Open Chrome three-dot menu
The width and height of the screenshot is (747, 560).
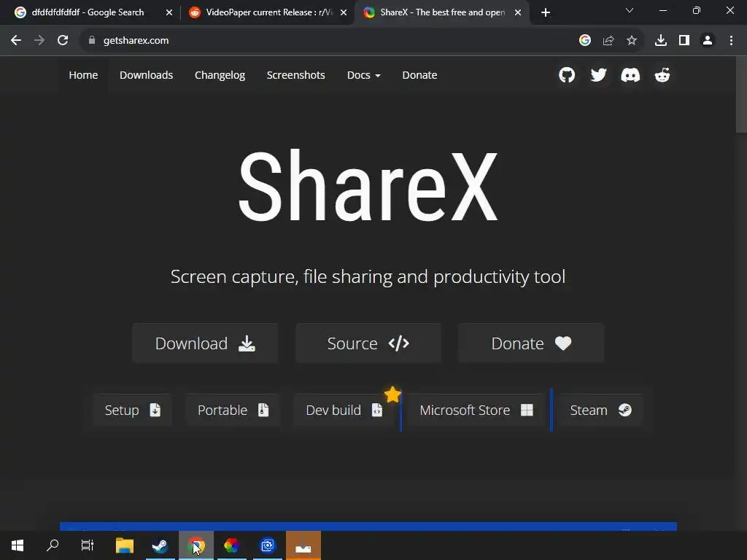coord(731,41)
